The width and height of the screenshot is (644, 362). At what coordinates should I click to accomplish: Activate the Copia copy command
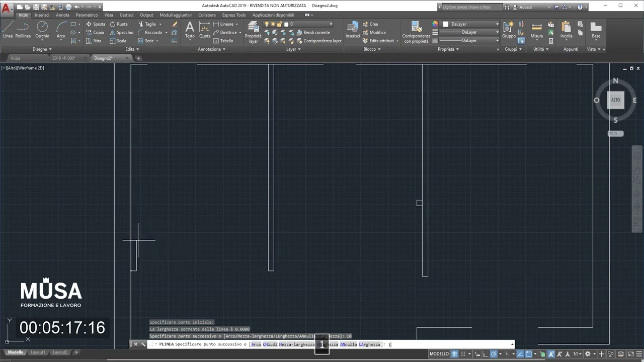(x=95, y=33)
